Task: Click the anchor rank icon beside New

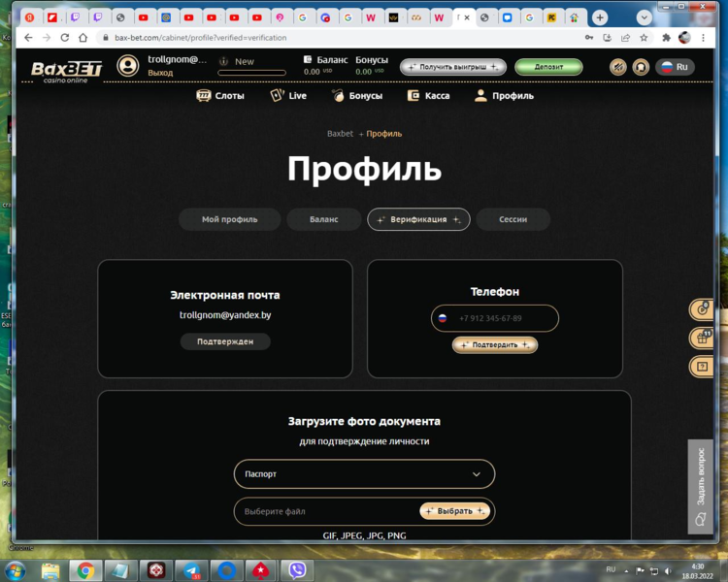Action: pyautogui.click(x=224, y=61)
